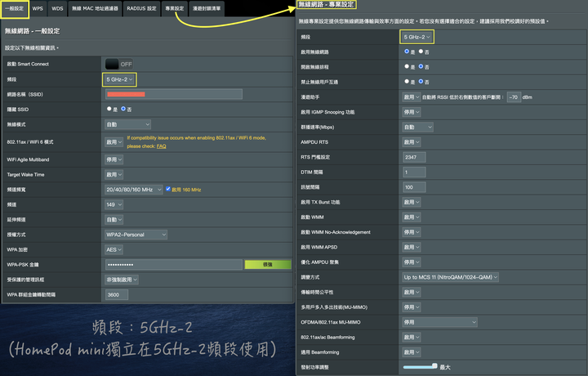Open the Target Wake Time dropdown
Viewport: 588px width, 376px height.
pyautogui.click(x=114, y=174)
